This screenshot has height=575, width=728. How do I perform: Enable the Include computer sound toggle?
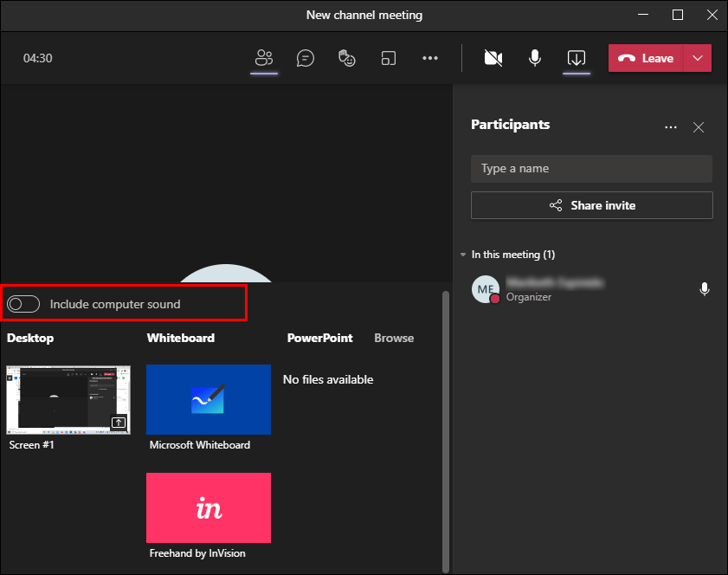(23, 303)
